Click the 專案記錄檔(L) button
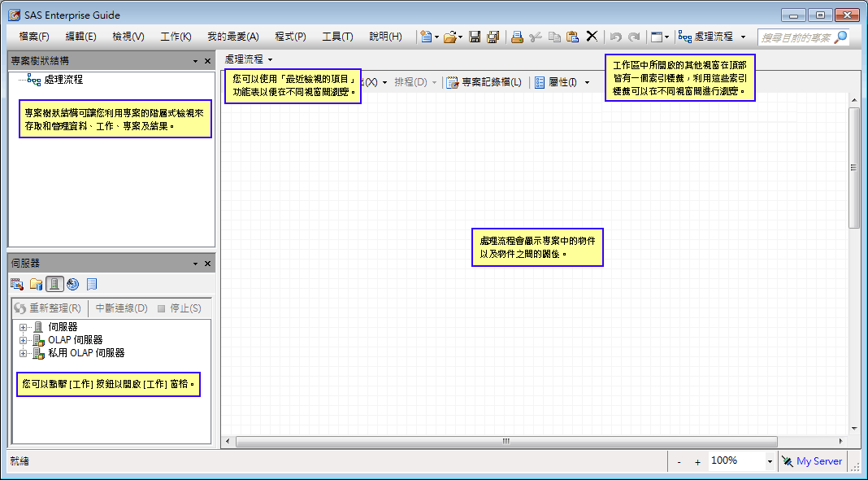Image resolution: width=868 pixels, height=480 pixels. tap(484, 83)
